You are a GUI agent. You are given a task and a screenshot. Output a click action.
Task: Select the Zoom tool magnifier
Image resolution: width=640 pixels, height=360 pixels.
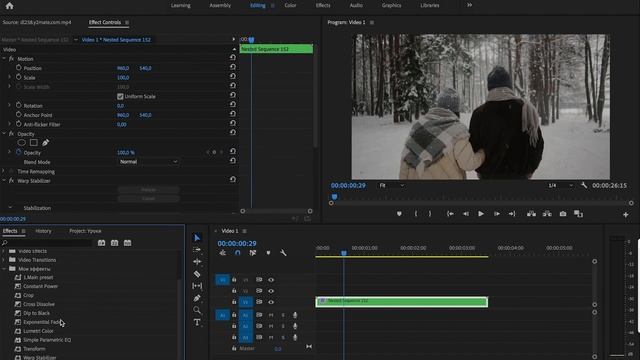pos(197,310)
